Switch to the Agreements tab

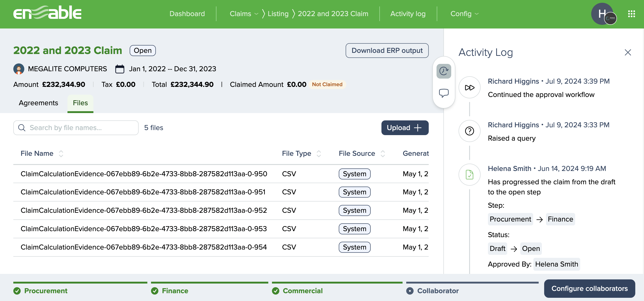(x=38, y=103)
